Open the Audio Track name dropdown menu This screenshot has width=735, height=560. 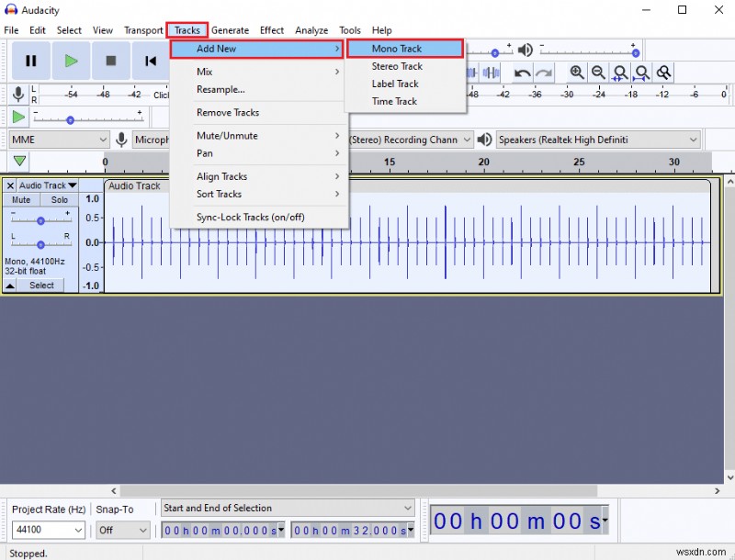point(48,185)
